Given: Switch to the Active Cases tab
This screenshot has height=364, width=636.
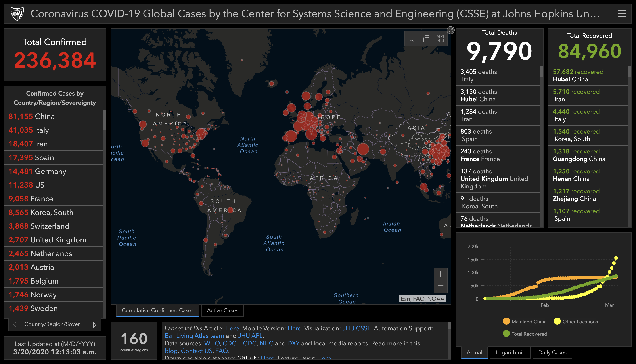Looking at the screenshot, I should coord(222,310).
